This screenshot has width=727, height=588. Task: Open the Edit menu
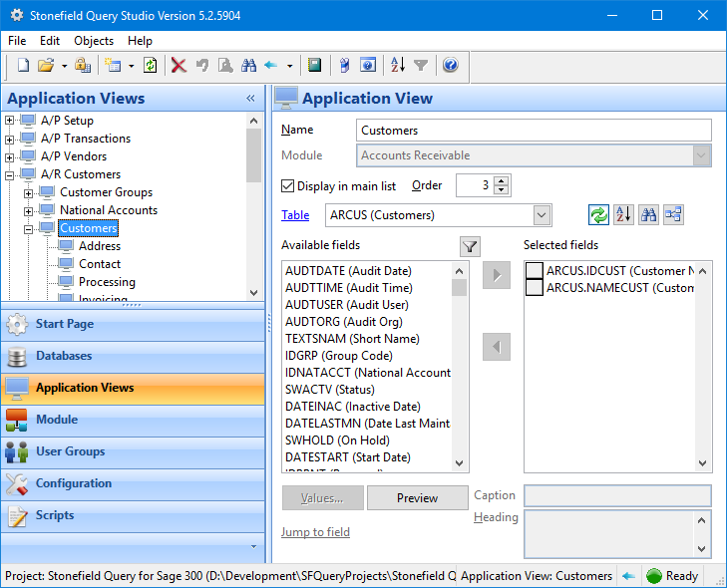click(x=50, y=41)
